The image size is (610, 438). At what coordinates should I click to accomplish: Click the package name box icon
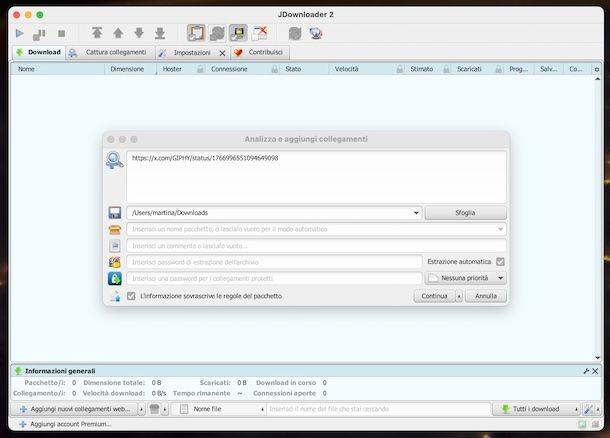(114, 229)
